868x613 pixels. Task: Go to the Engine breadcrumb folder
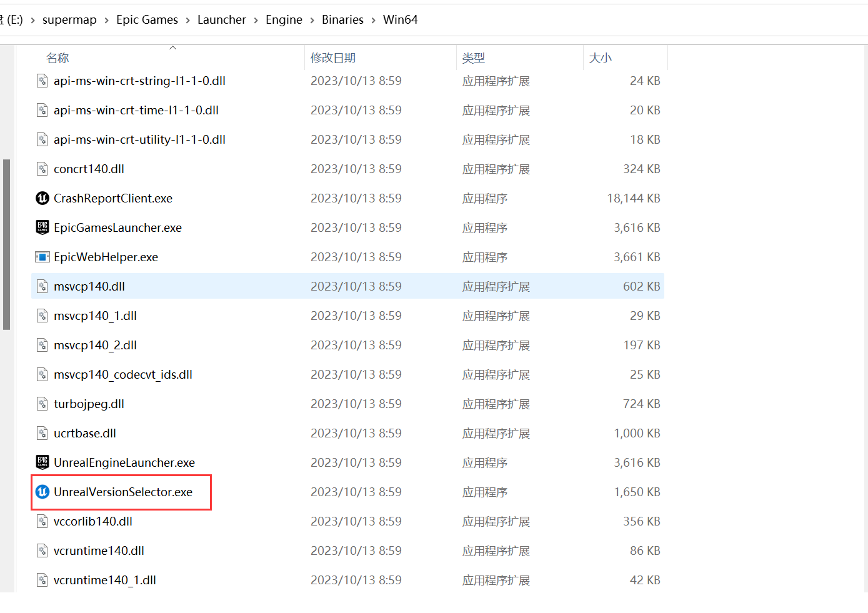(284, 20)
